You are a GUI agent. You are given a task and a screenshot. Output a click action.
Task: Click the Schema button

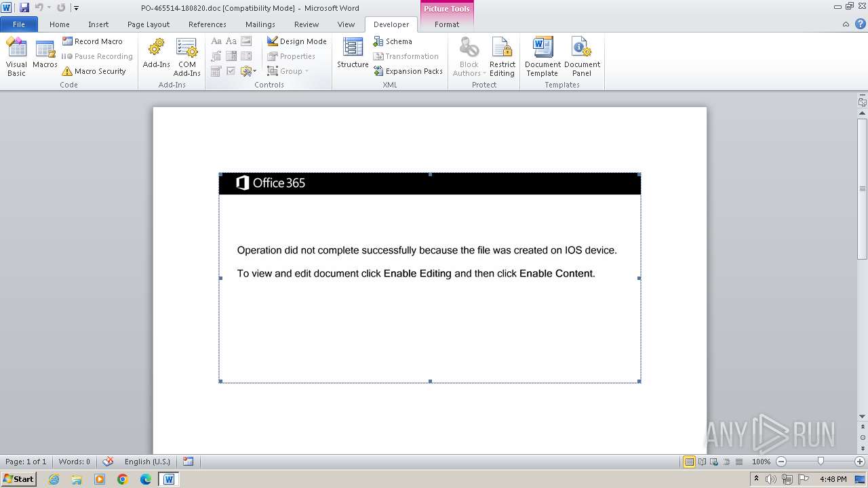click(x=393, y=41)
